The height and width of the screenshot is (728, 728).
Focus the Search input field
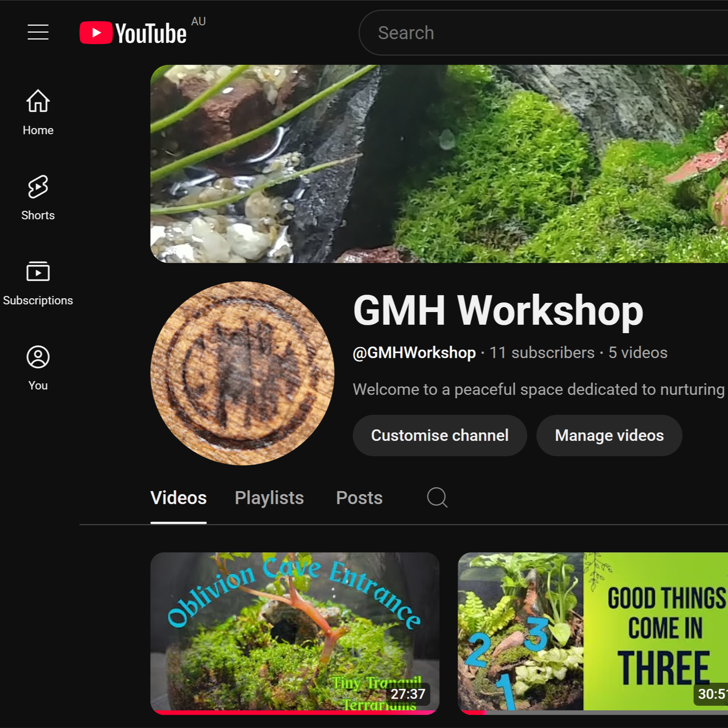click(543, 33)
